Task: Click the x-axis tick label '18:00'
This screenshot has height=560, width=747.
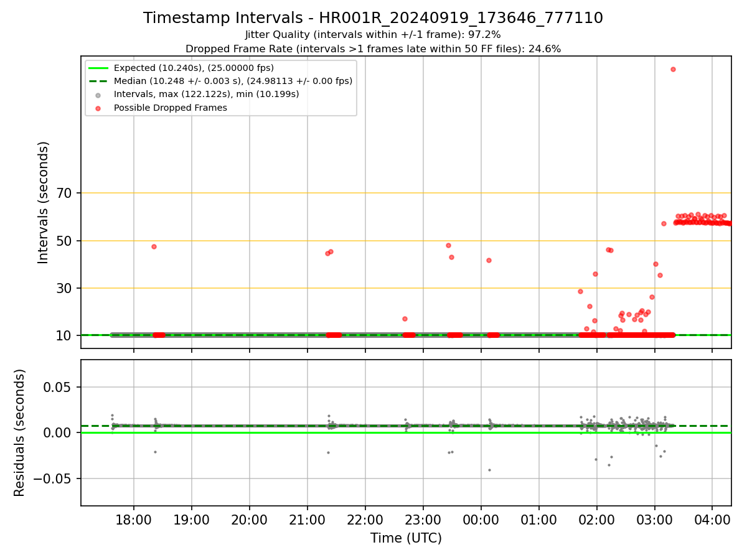Action: [x=133, y=520]
